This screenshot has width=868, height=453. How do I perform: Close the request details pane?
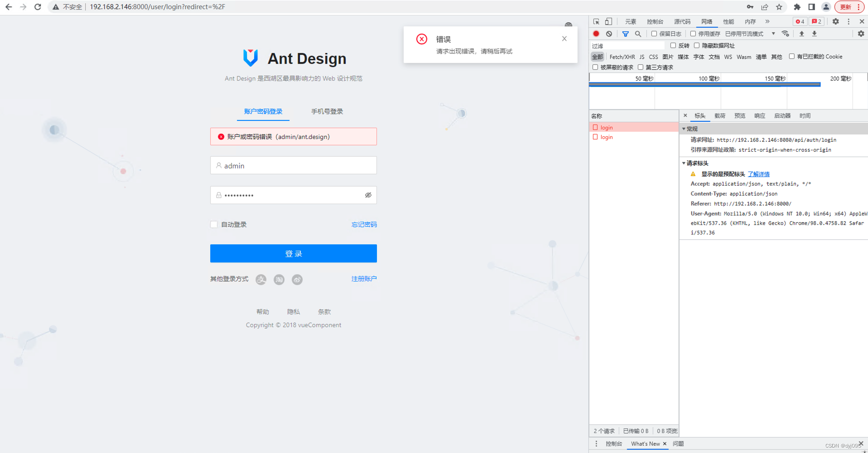685,115
